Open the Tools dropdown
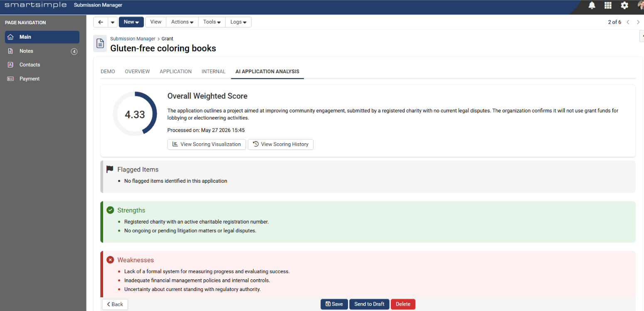The width and height of the screenshot is (644, 311). click(x=212, y=22)
